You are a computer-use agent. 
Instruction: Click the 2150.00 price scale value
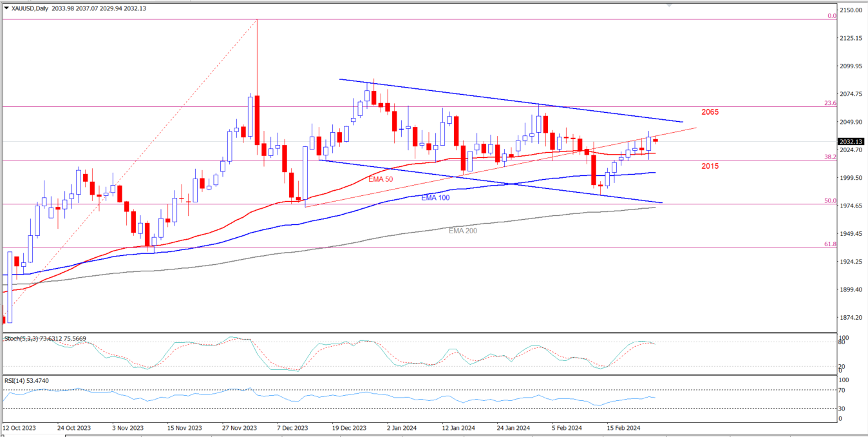click(851, 11)
